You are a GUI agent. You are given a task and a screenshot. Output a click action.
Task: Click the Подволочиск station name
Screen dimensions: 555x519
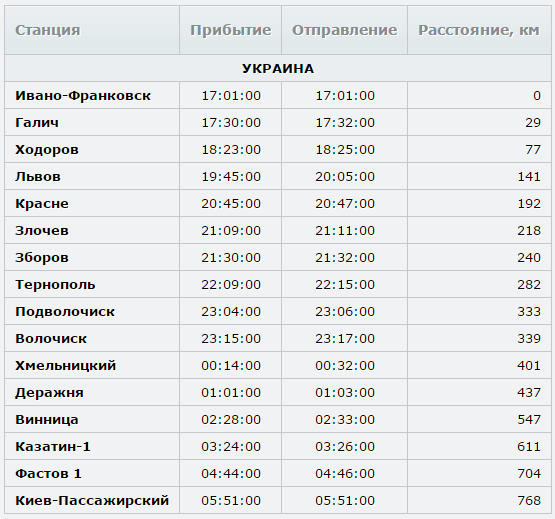(x=65, y=312)
